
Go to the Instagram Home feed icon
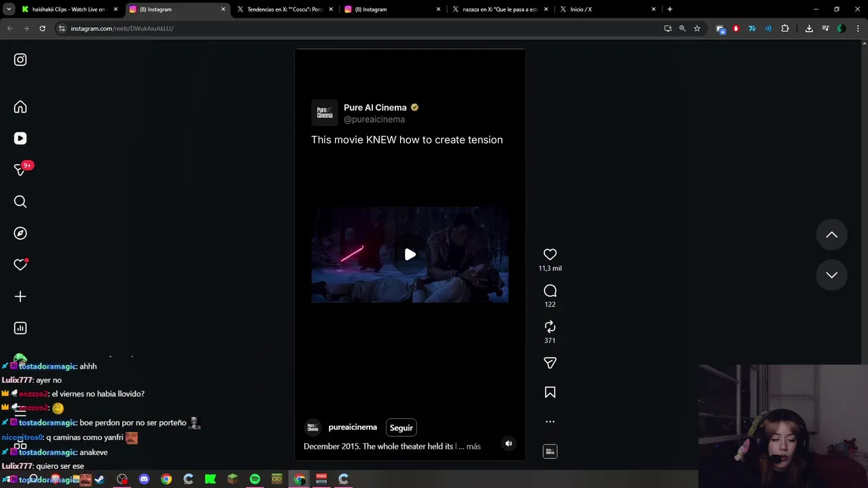tap(20, 107)
